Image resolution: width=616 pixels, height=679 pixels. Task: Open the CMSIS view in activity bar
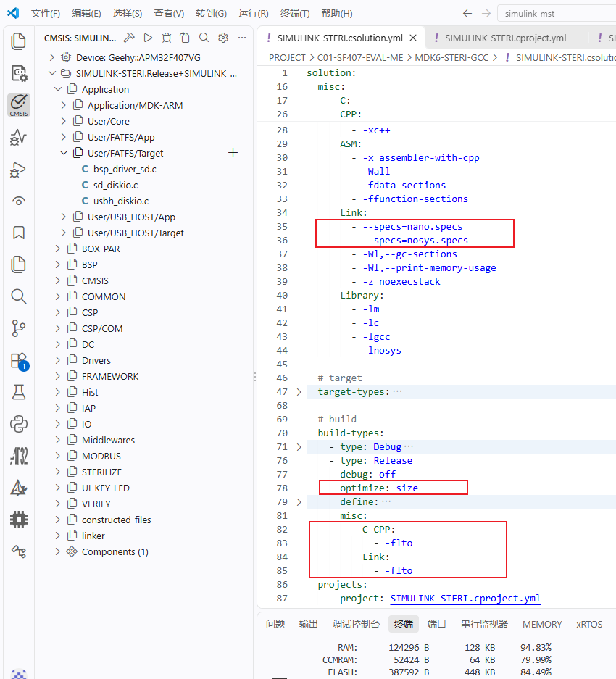tap(19, 105)
